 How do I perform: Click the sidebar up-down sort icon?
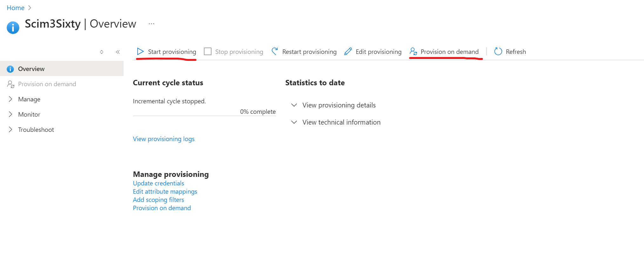point(102,52)
